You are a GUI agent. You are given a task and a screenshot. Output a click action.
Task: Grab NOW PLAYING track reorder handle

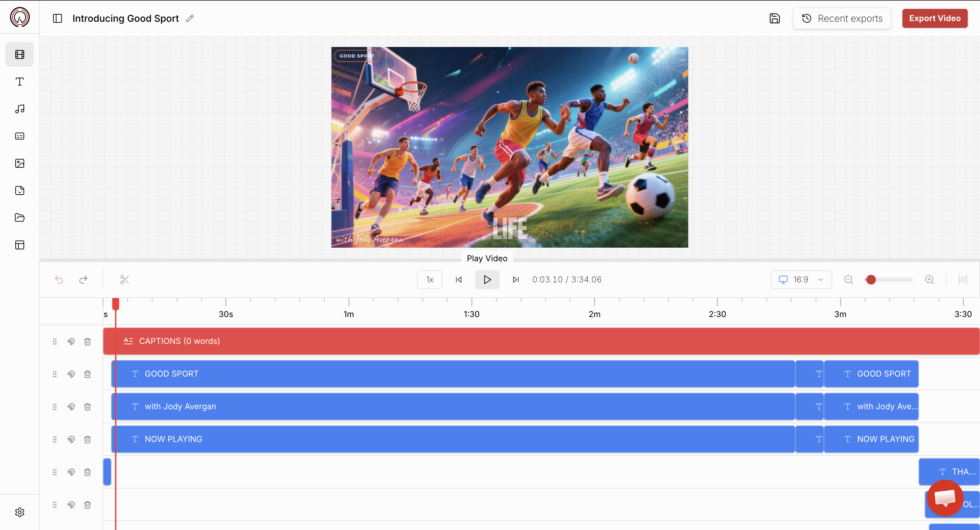tap(55, 440)
